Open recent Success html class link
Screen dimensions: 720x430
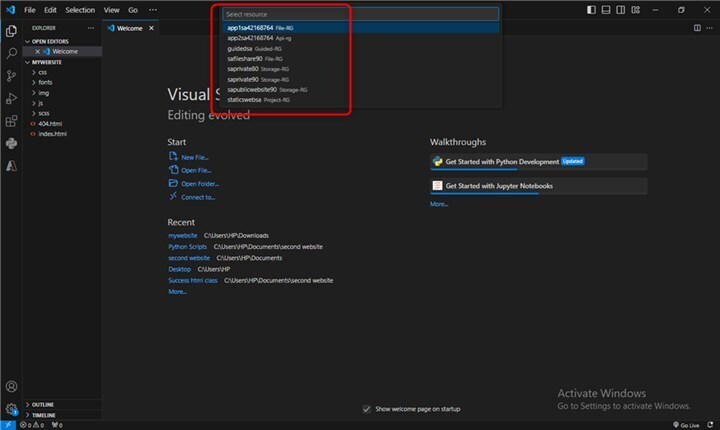tap(193, 281)
